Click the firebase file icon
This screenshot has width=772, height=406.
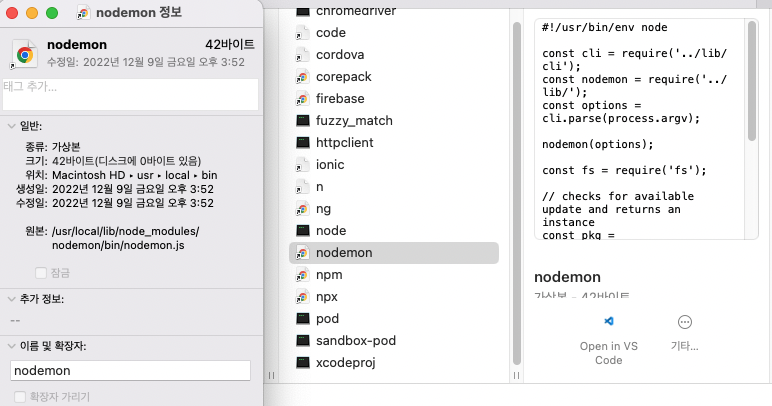(x=302, y=99)
